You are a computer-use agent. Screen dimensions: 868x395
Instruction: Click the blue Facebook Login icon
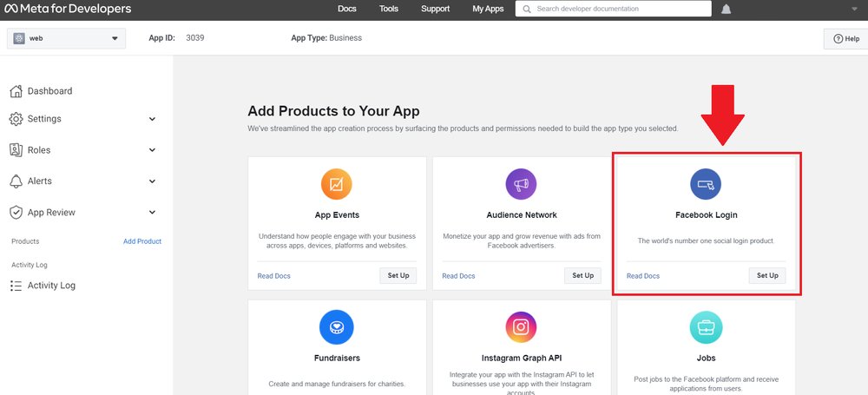click(706, 184)
